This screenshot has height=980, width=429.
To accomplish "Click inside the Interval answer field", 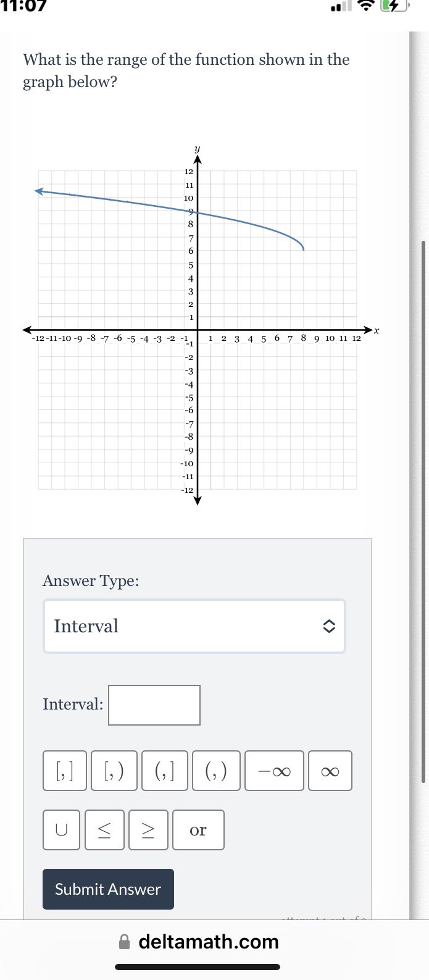I will point(154,705).
